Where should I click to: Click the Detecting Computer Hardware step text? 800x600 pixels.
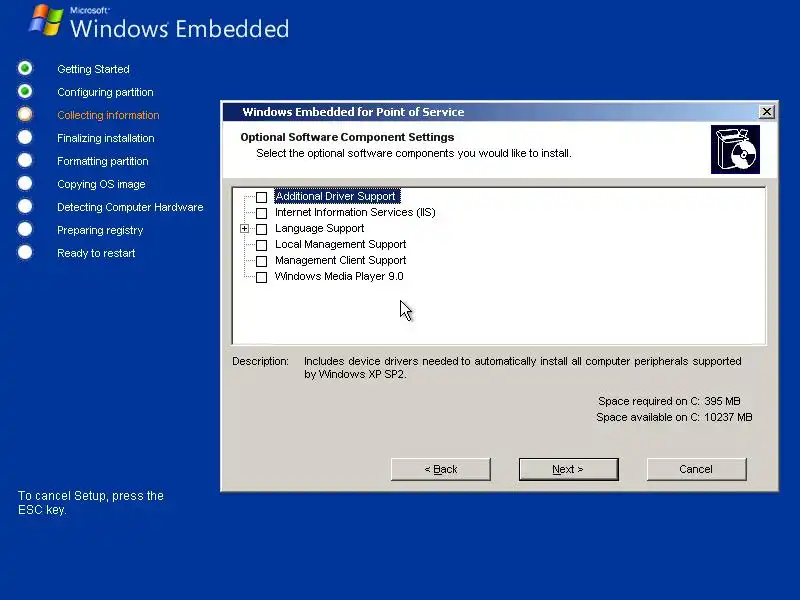coord(130,207)
